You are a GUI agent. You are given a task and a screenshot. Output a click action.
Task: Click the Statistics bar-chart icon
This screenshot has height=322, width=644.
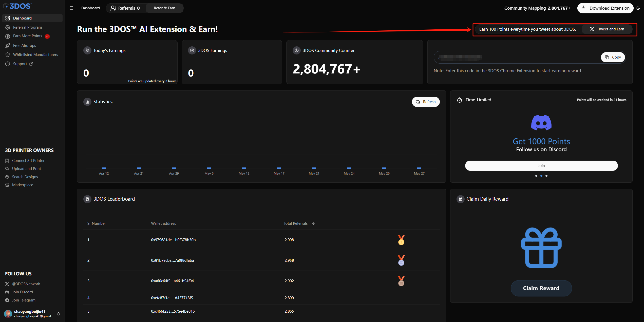pos(87,102)
